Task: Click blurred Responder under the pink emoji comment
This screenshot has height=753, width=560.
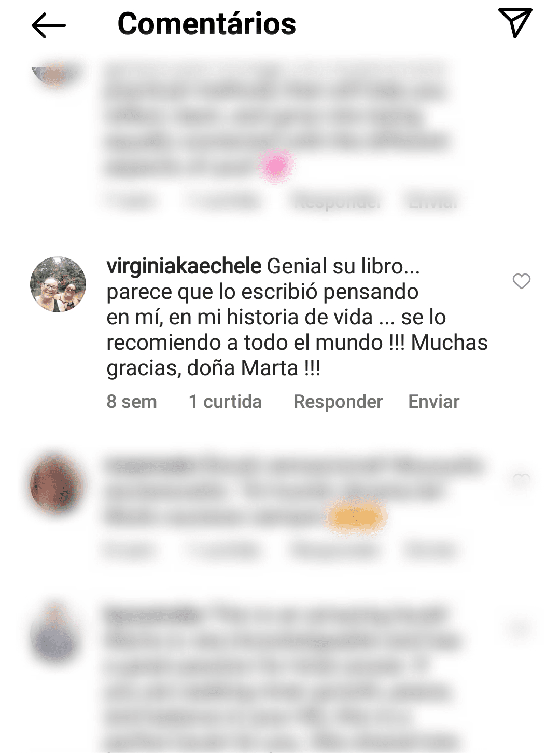Action: (x=337, y=201)
